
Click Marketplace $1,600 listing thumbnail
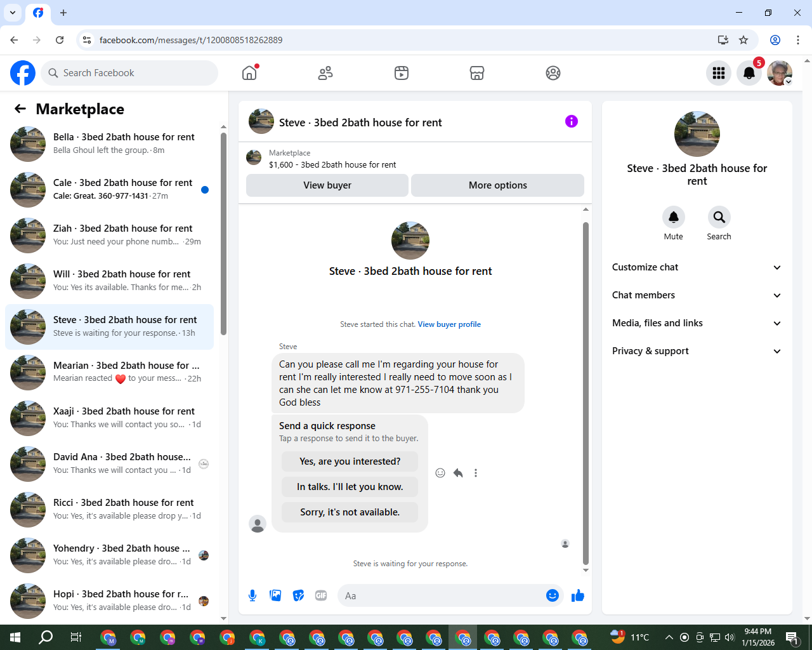click(x=254, y=157)
